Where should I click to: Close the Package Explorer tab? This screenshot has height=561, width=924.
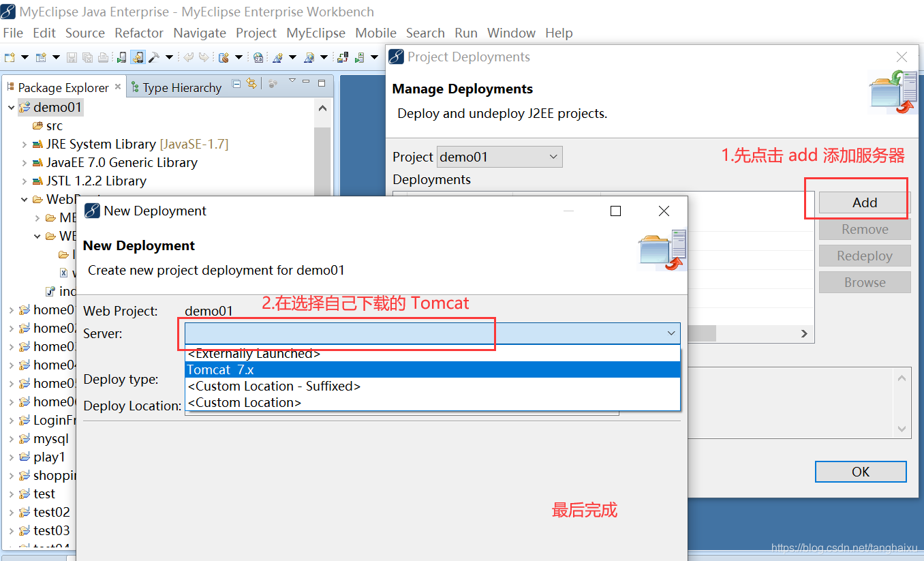(117, 87)
